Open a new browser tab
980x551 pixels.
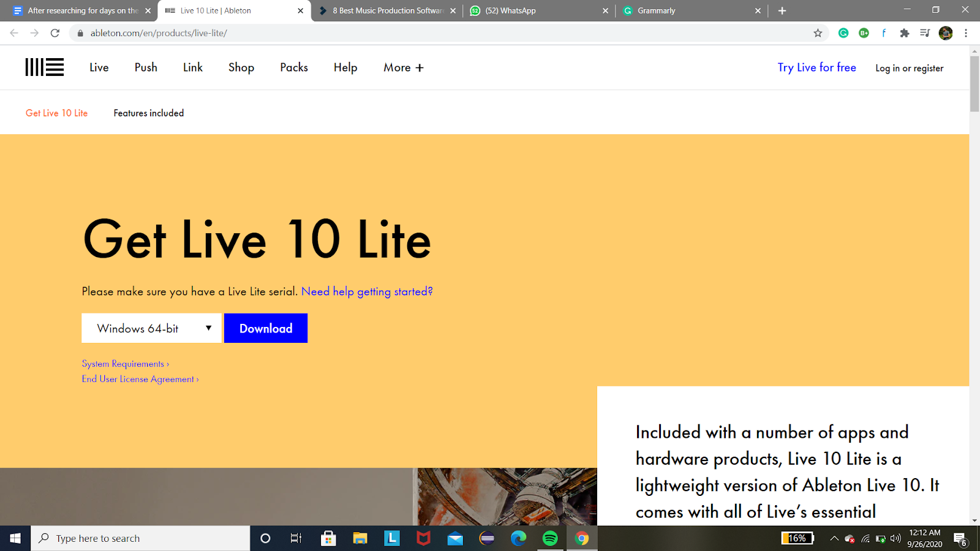(782, 10)
